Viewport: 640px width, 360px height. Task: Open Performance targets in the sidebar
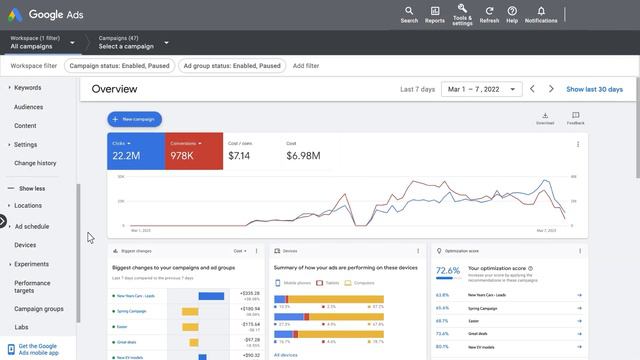click(32, 287)
